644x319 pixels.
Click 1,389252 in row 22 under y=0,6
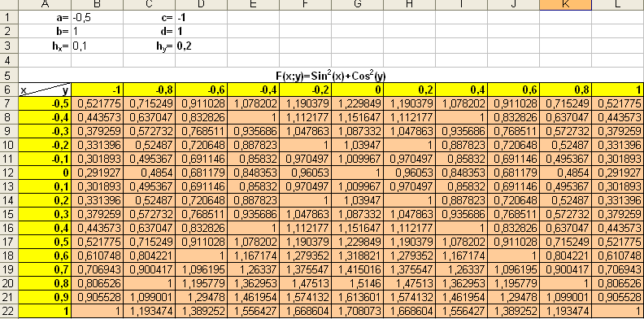514,311
